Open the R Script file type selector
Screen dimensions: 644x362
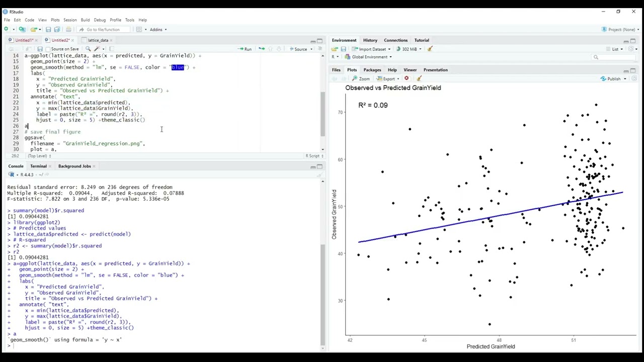click(x=314, y=156)
